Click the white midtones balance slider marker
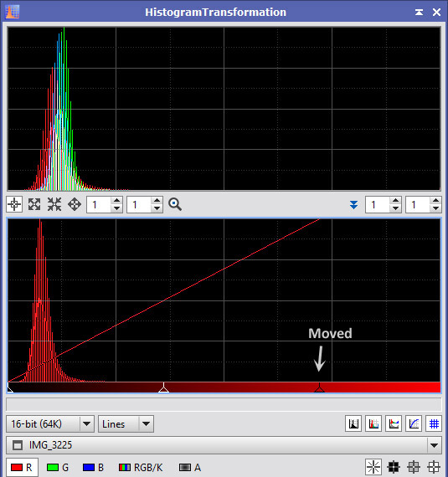This screenshot has width=448, height=477. pos(164,387)
